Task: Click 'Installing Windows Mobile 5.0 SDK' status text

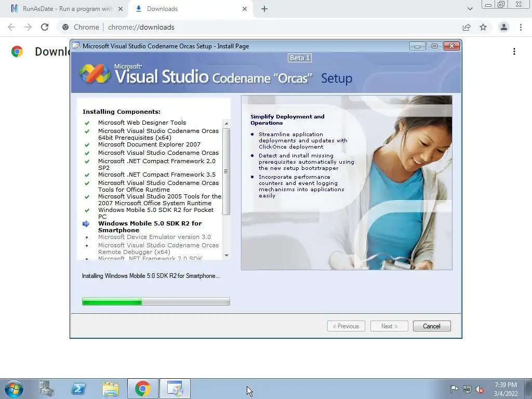Action: (x=151, y=276)
